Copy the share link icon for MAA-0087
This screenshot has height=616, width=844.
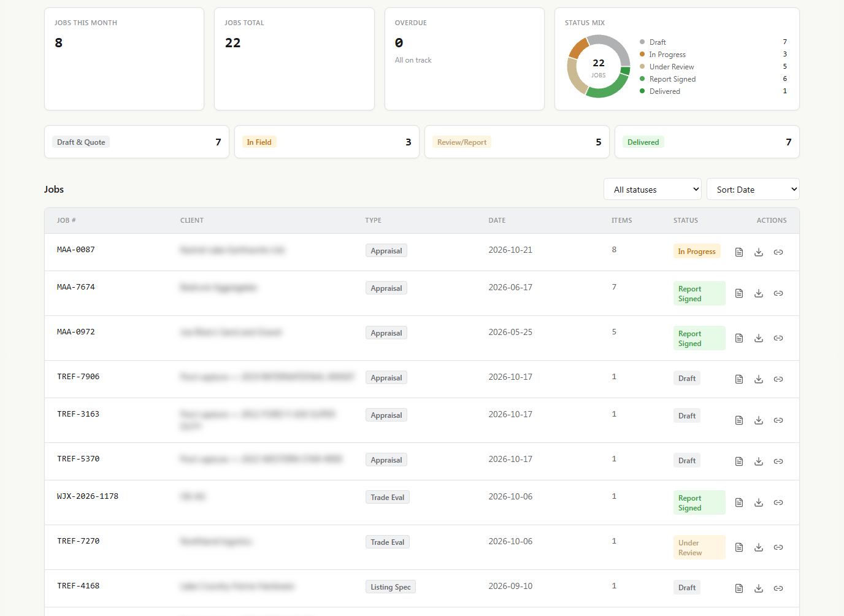point(778,252)
